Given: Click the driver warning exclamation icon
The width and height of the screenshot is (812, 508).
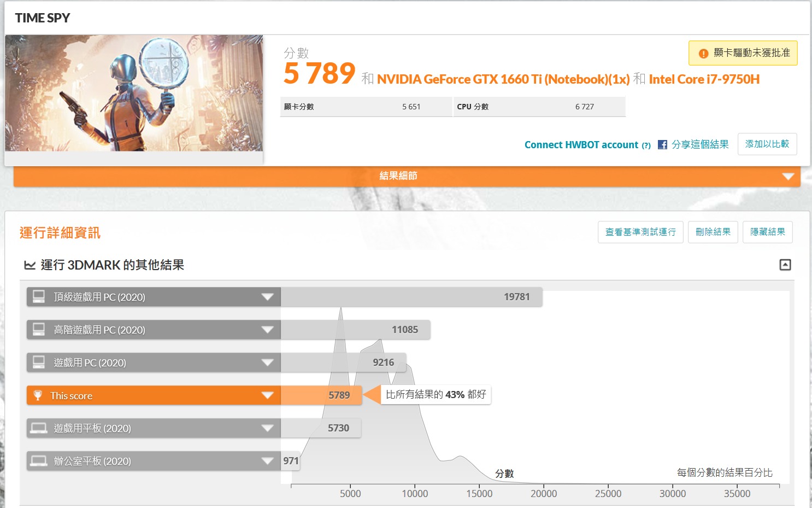Looking at the screenshot, I should (x=703, y=54).
